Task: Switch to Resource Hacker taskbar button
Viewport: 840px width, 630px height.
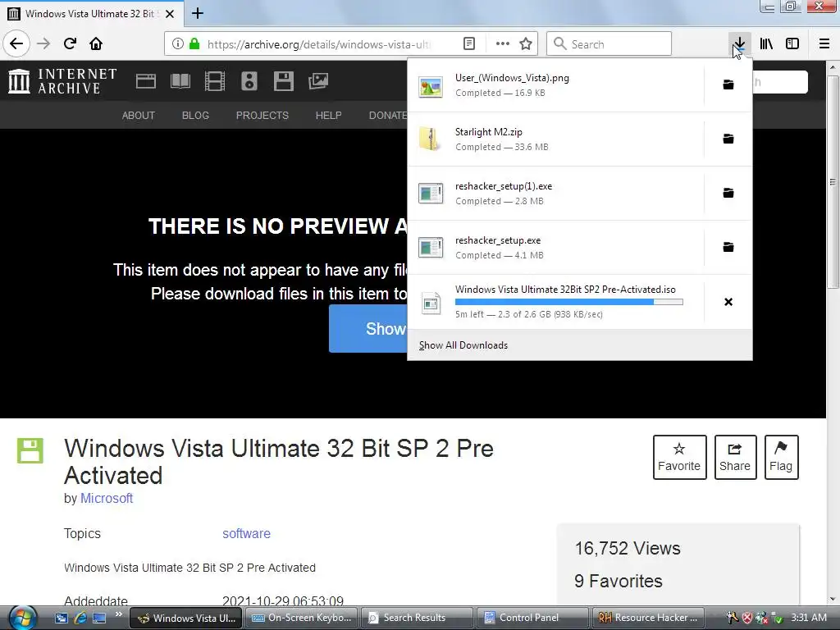Action: 648,618
